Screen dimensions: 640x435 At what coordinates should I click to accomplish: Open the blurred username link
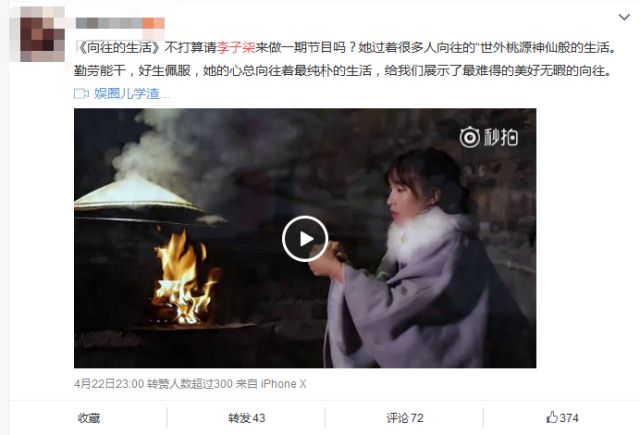coord(120,23)
